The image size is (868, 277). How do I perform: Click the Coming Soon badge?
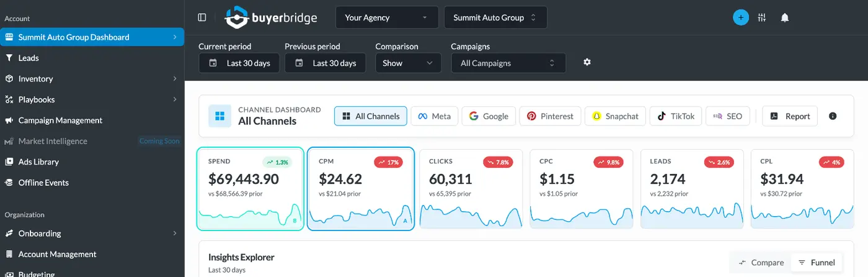[x=159, y=141]
